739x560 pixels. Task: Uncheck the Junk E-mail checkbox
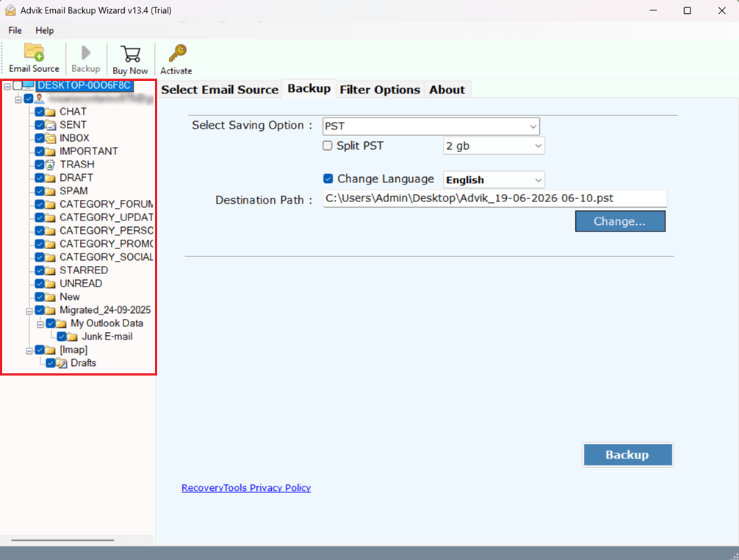pyautogui.click(x=62, y=337)
